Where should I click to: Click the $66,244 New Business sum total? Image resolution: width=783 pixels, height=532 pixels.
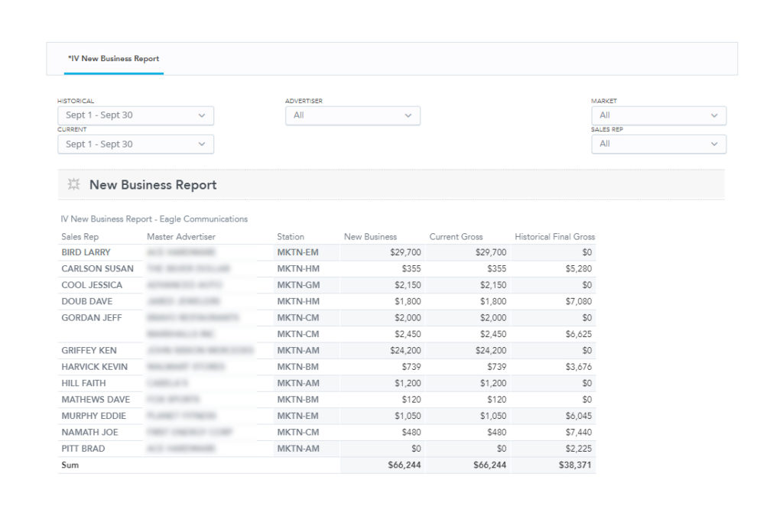coord(404,465)
